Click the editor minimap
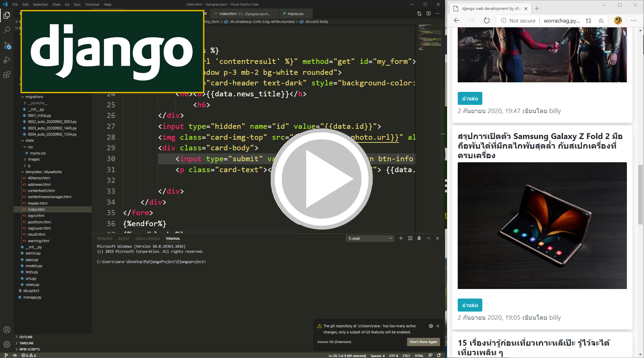644x358 pixels. (429, 38)
